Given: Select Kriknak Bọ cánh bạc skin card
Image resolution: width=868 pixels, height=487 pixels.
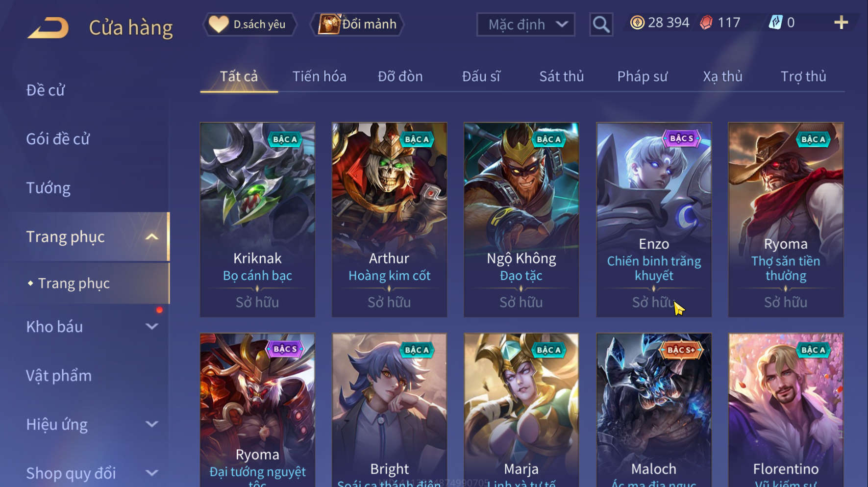Looking at the screenshot, I should tap(257, 220).
